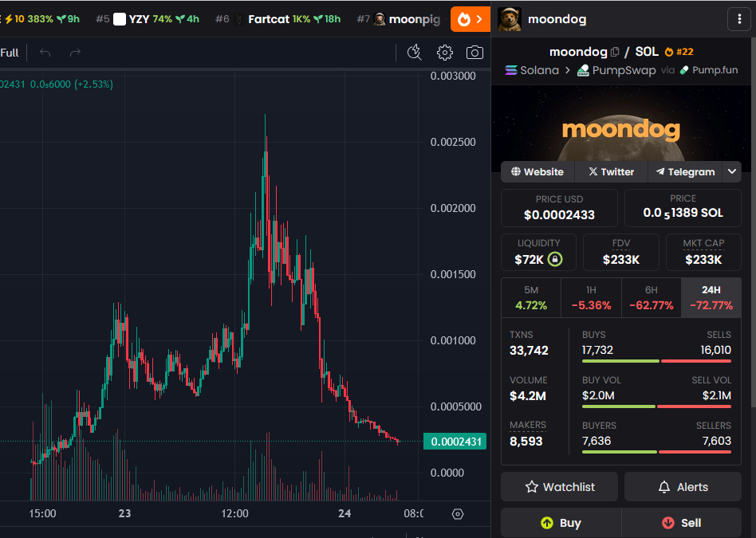Click the moonpig token avatar

pos(380,19)
